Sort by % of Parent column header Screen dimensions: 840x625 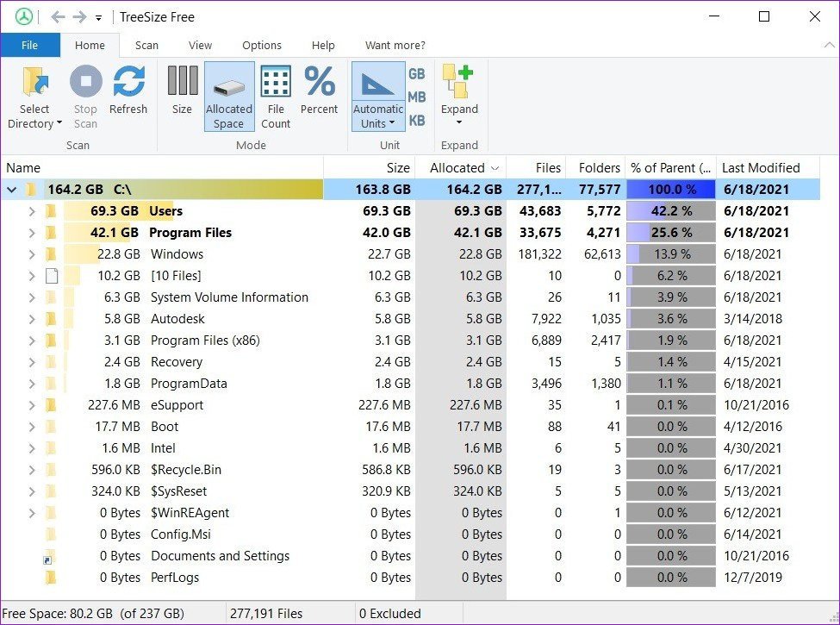pos(671,168)
